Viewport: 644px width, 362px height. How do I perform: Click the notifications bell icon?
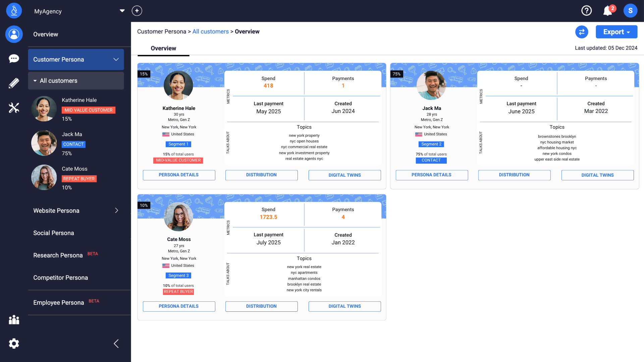pyautogui.click(x=607, y=11)
